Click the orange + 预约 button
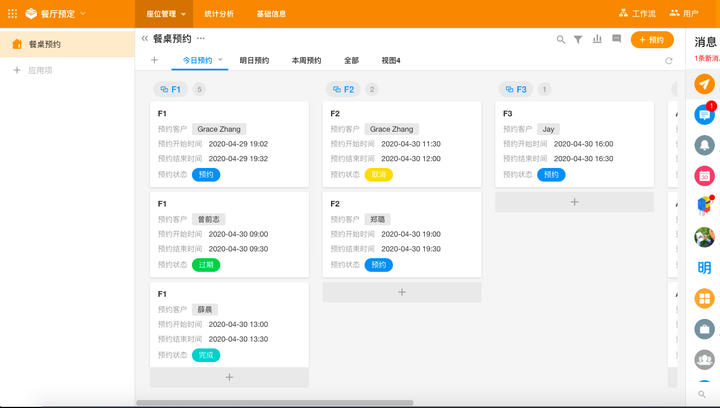 pyautogui.click(x=652, y=40)
